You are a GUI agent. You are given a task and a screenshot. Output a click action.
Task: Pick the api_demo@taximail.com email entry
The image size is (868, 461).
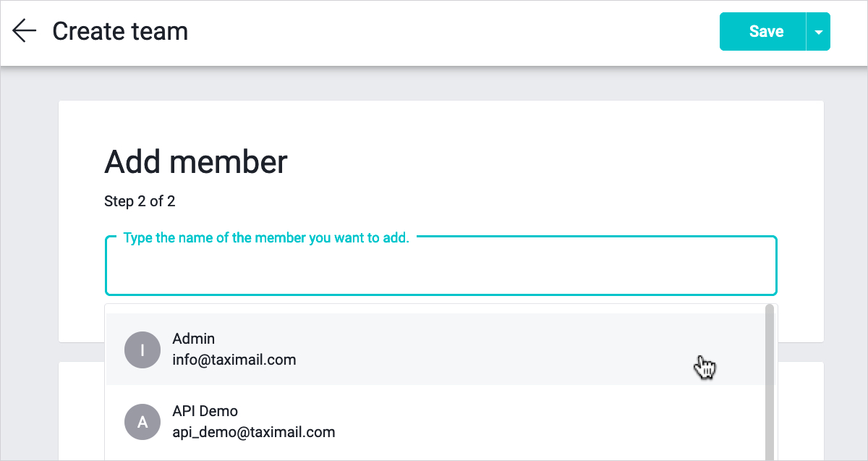tap(253, 432)
